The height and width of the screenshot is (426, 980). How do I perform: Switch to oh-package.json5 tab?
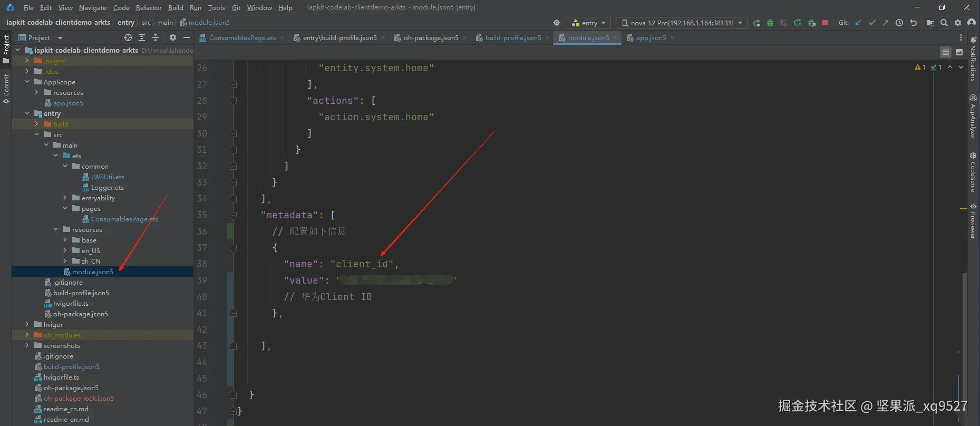pos(431,37)
